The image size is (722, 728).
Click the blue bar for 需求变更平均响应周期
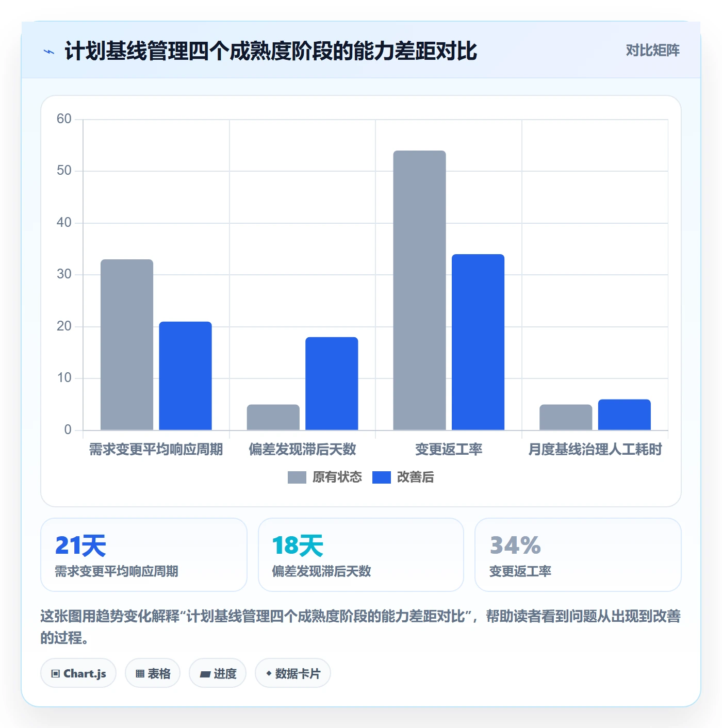point(185,376)
